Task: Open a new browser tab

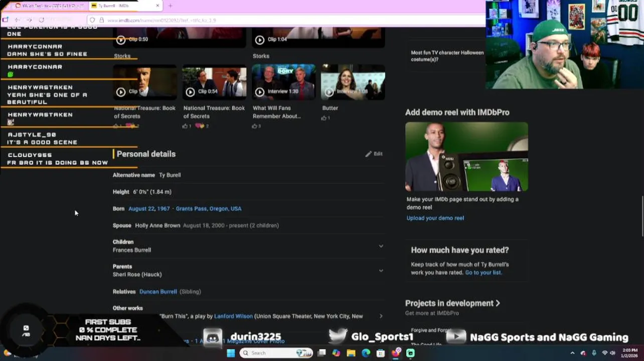Action: (x=170, y=6)
